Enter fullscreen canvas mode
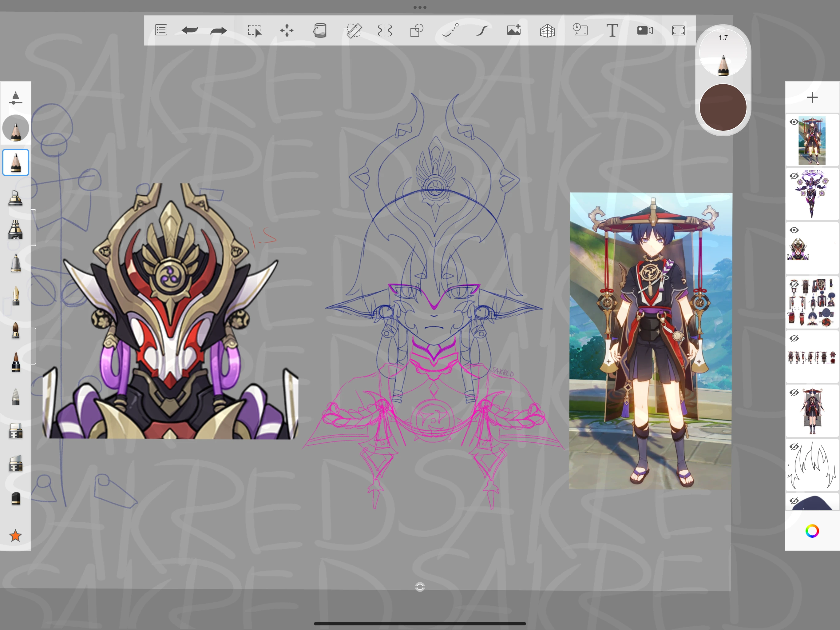840x630 pixels. 678,30
